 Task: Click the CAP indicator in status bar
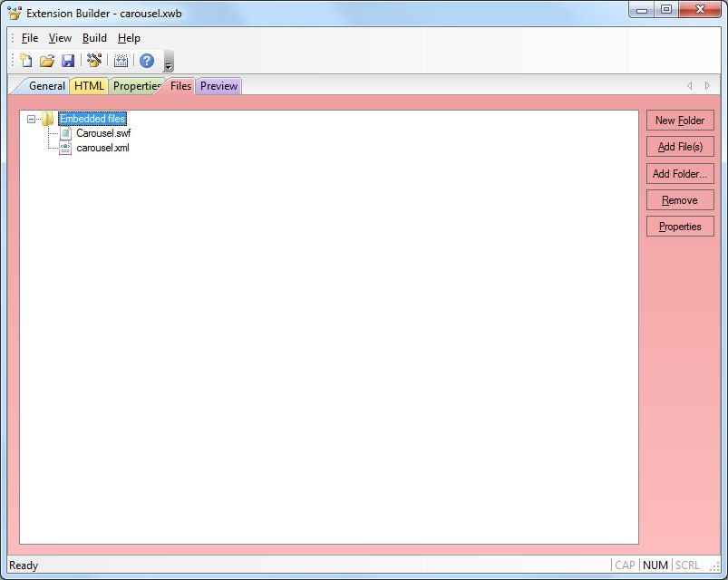point(625,565)
